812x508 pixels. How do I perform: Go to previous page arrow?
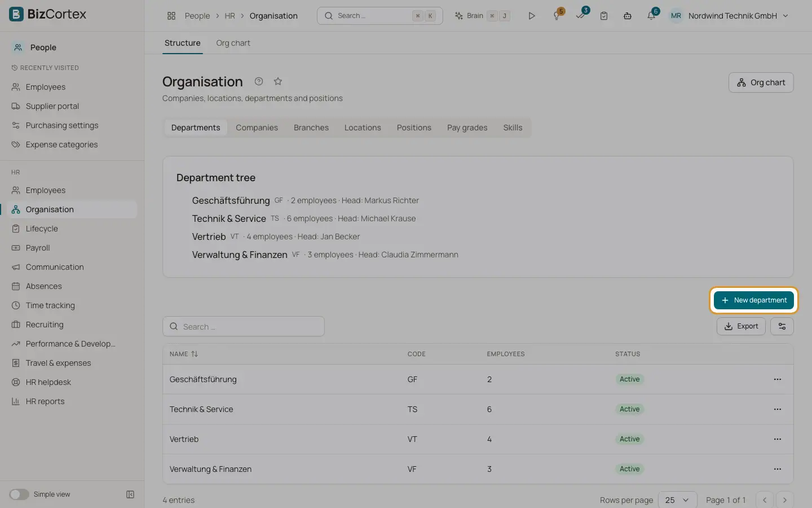[x=765, y=500]
